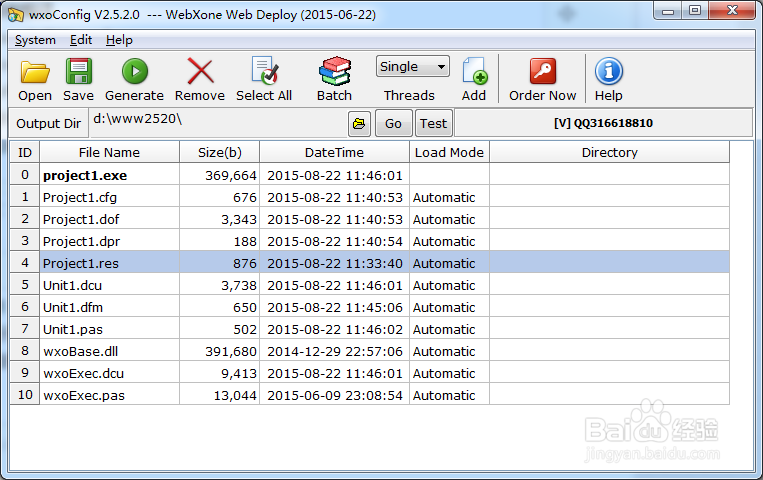The width and height of the screenshot is (763, 480).
Task: Click datetime 2015-08-22 11:45:06
Action: tap(335, 308)
